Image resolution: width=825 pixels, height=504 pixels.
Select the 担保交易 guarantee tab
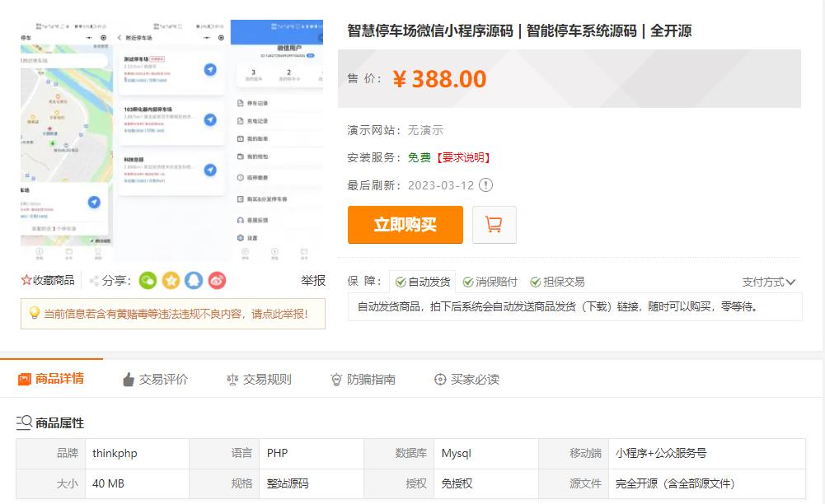click(557, 282)
